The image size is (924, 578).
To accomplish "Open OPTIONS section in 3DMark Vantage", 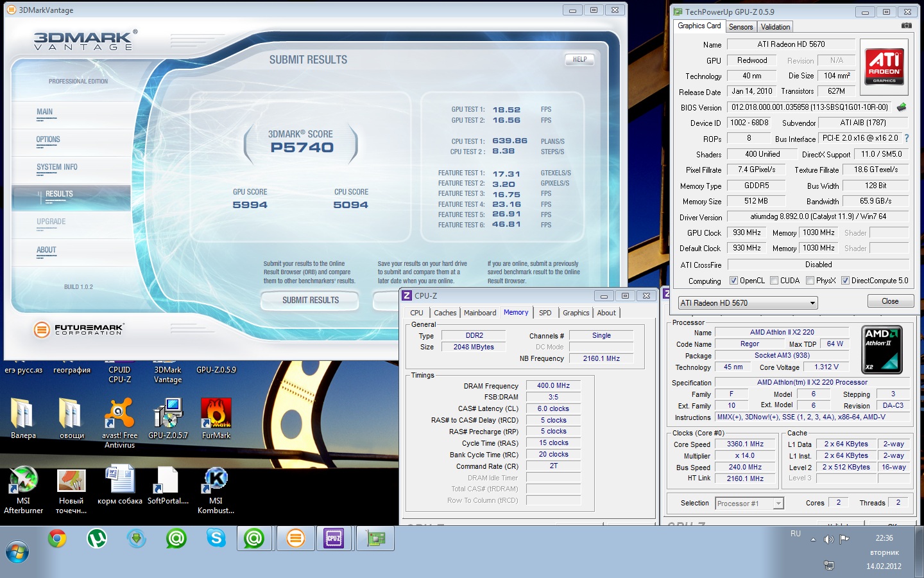I will pyautogui.click(x=48, y=139).
